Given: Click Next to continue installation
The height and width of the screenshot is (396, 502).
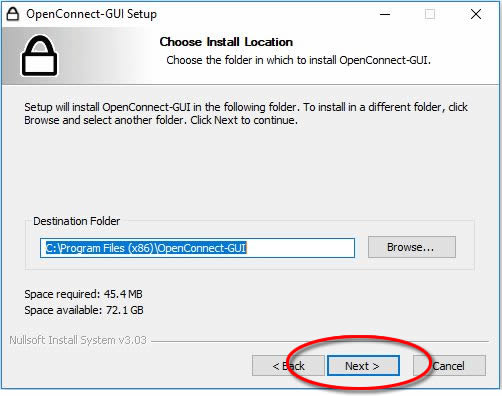Looking at the screenshot, I should [363, 366].
